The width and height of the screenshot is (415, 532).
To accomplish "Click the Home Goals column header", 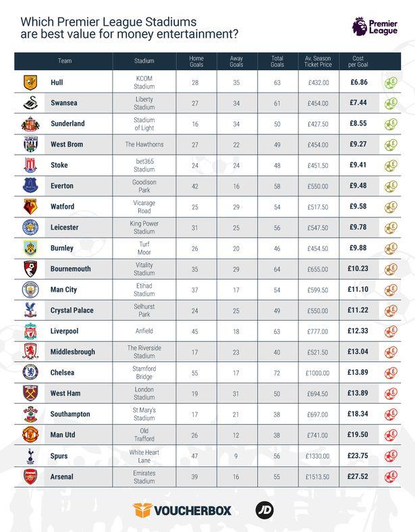I will pyautogui.click(x=196, y=61).
